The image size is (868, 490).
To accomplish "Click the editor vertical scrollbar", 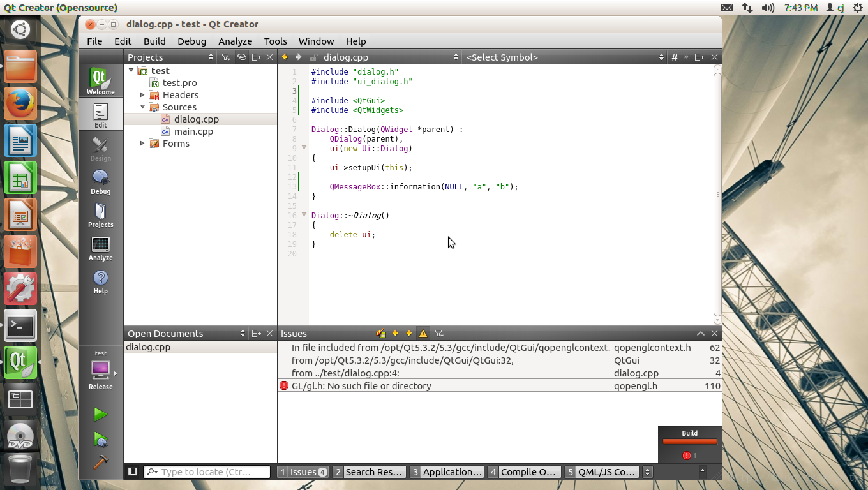I will point(717,195).
